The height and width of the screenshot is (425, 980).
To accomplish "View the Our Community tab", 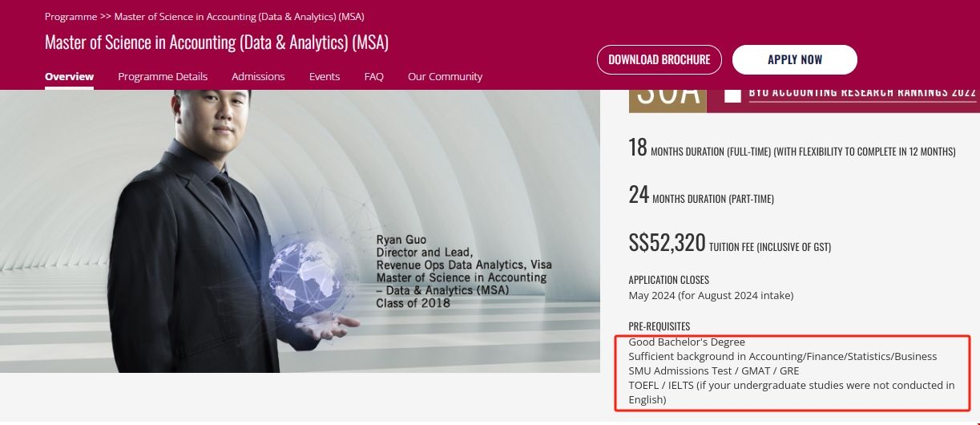I will 445,77.
